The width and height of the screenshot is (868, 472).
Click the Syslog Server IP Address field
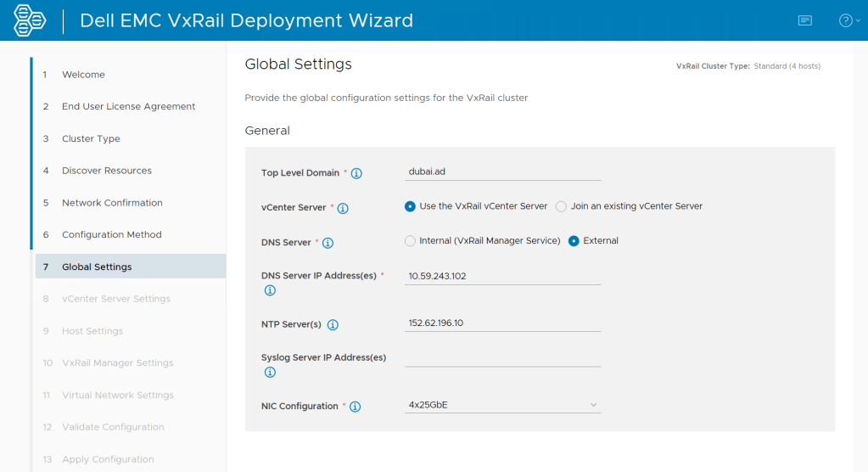click(502, 357)
